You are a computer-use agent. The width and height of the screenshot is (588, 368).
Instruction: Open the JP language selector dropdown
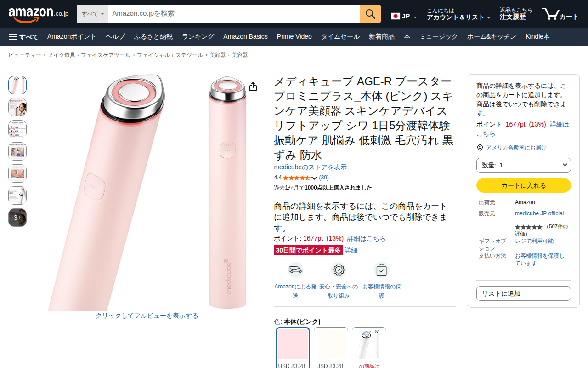click(404, 17)
